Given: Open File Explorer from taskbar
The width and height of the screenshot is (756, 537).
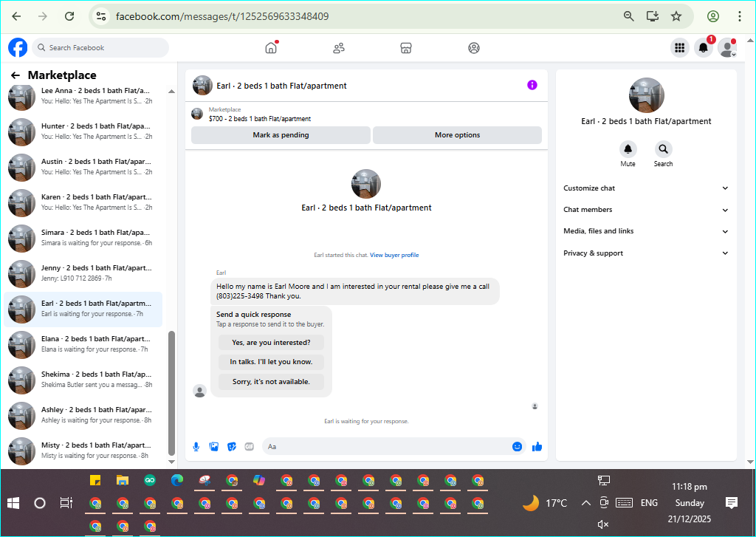Looking at the screenshot, I should coord(123,481).
